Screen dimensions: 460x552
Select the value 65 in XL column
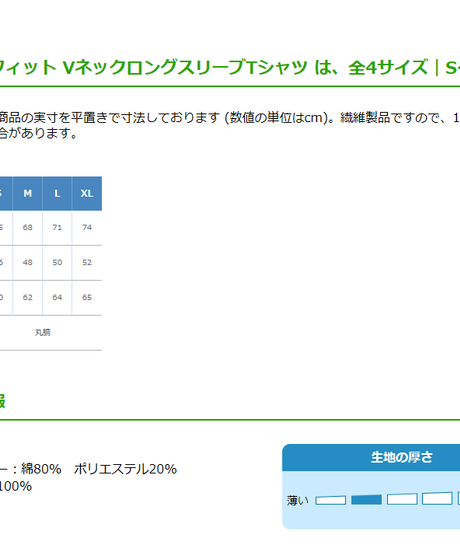[x=87, y=297]
